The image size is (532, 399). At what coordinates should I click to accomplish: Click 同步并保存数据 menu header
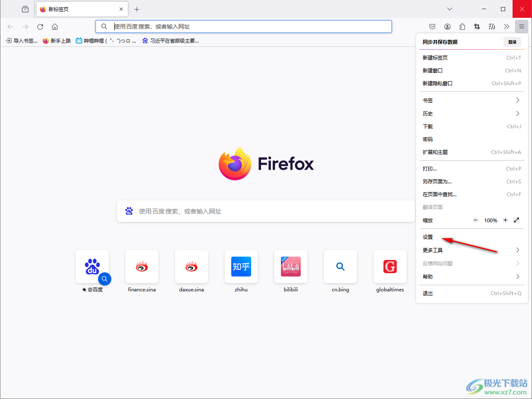click(x=440, y=42)
